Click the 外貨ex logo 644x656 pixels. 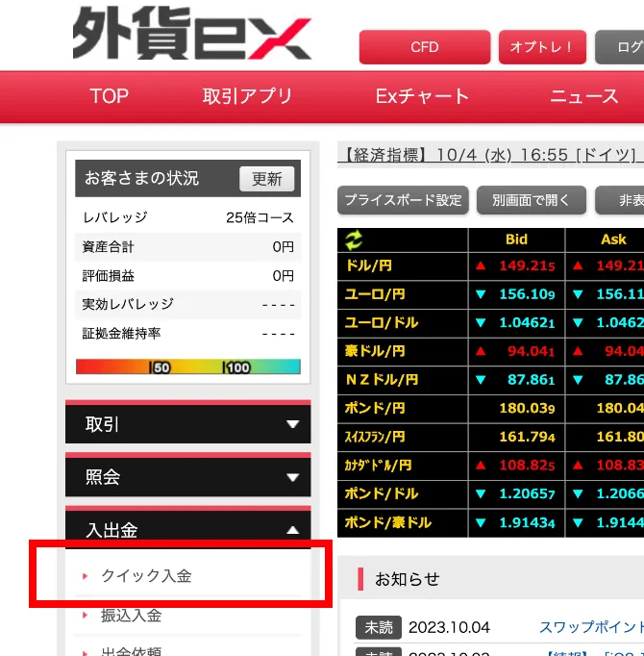click(x=191, y=36)
